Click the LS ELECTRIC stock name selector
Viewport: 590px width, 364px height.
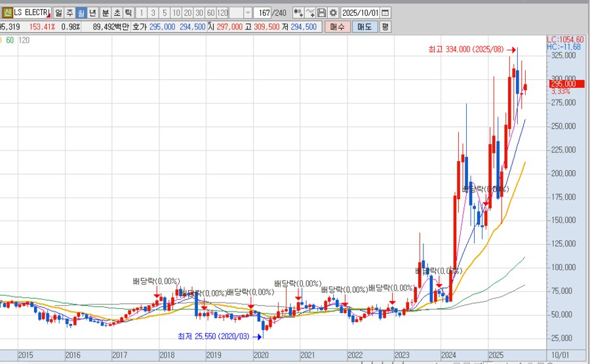tap(31, 12)
